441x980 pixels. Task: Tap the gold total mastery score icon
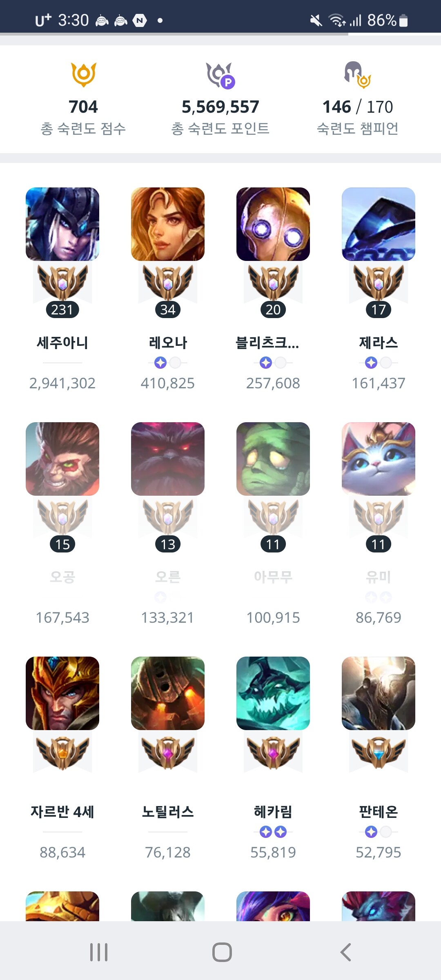[84, 74]
